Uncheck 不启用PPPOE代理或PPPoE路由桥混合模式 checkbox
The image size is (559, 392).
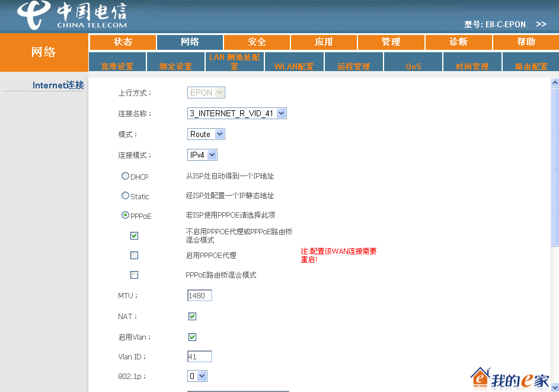coord(134,236)
